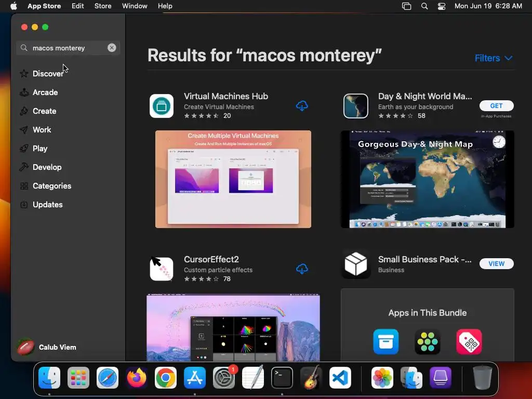This screenshot has width=532, height=399.
Task: Clear the macos monterey search text
Action: tap(112, 48)
